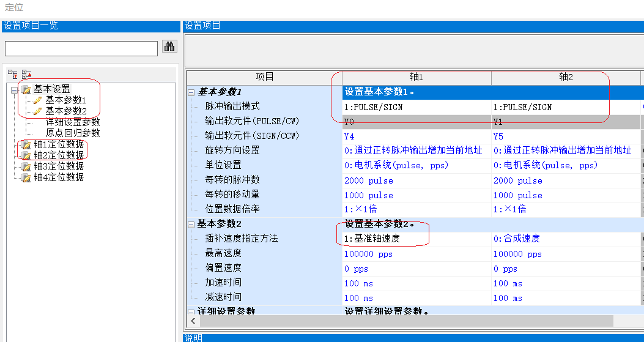Image resolution: width=644 pixels, height=342 pixels.
Task: Open 原点回归参数 in the tree
Action: pos(73,133)
